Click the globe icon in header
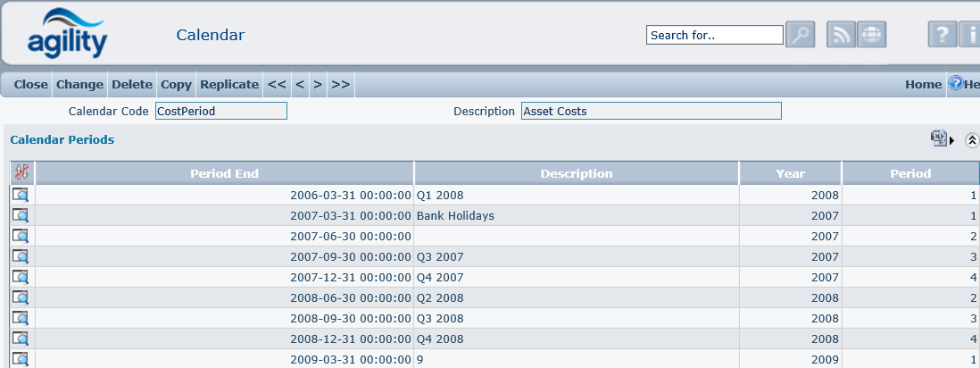This screenshot has width=980, height=368. pos(871,35)
